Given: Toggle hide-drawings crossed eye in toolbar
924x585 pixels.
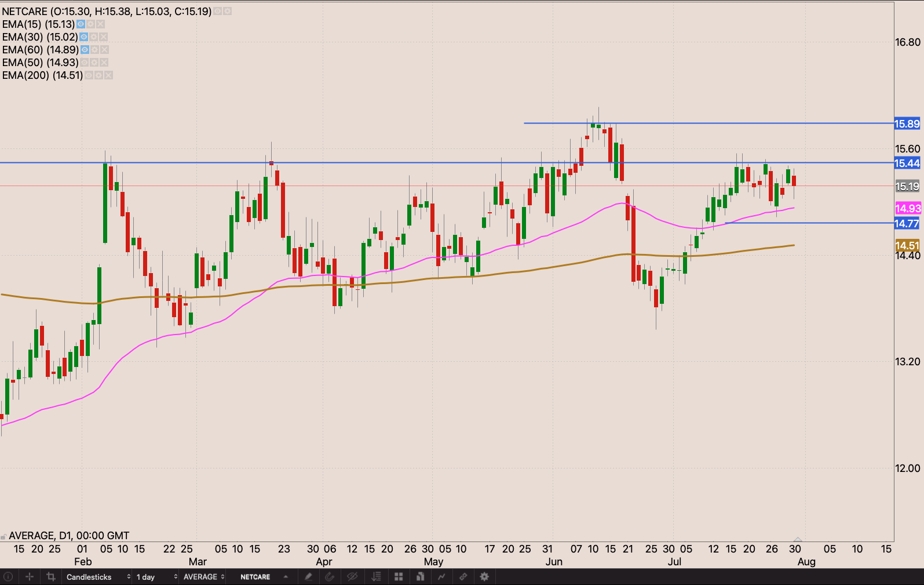Looking at the screenshot, I should click(x=352, y=577).
